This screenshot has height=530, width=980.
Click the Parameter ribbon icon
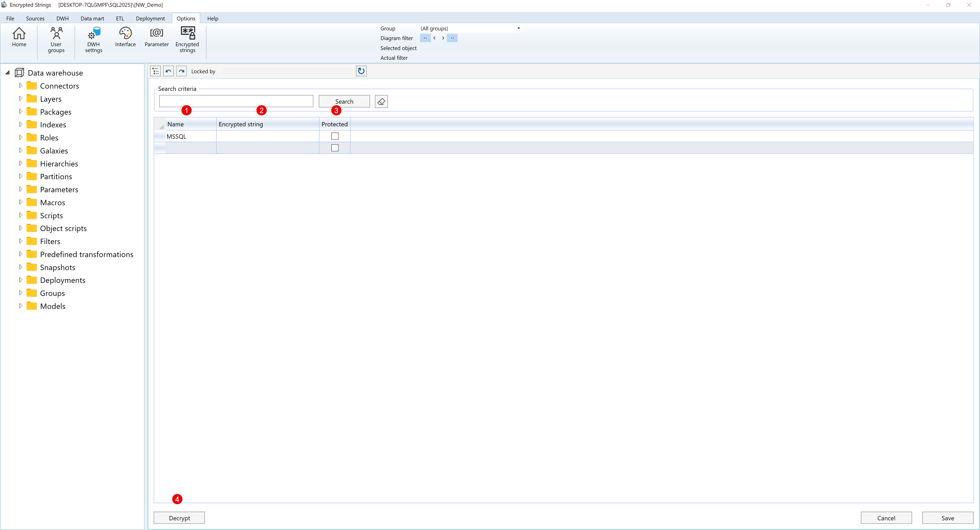click(156, 37)
